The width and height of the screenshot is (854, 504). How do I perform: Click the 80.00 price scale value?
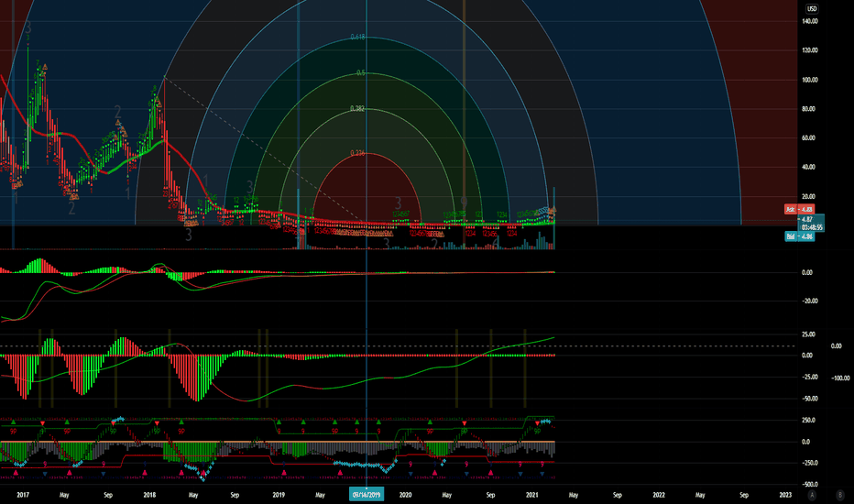(808, 109)
